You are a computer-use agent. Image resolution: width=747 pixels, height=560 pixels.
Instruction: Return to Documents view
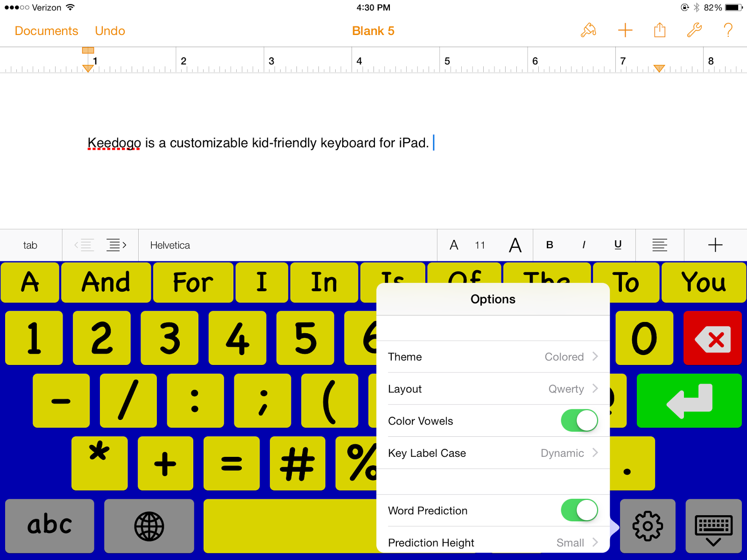click(46, 30)
